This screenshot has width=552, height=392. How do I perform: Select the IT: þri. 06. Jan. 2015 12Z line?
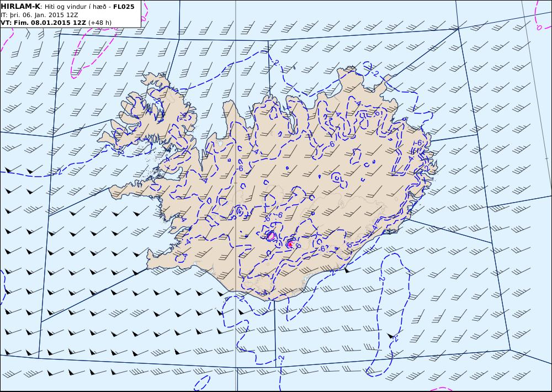39,15
